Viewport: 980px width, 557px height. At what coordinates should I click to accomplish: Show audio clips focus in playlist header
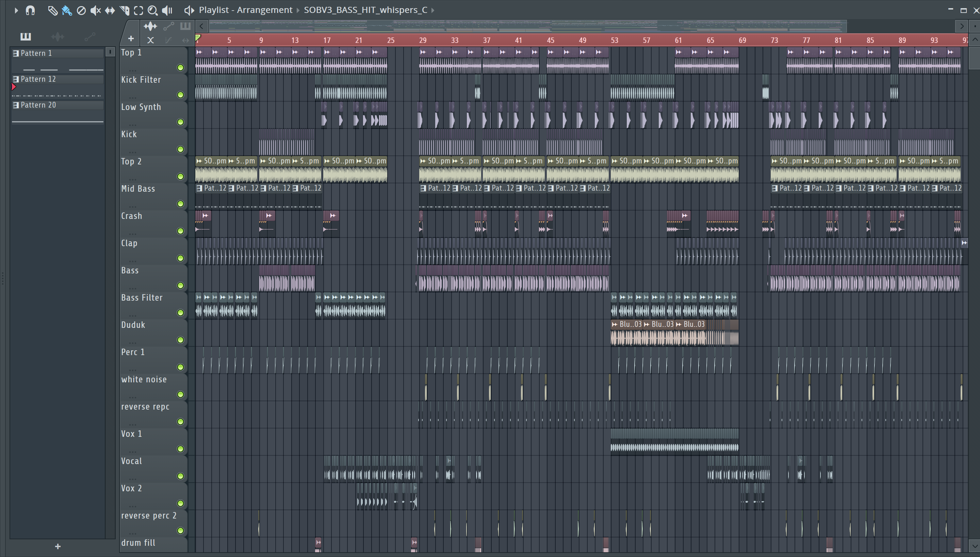pos(150,27)
